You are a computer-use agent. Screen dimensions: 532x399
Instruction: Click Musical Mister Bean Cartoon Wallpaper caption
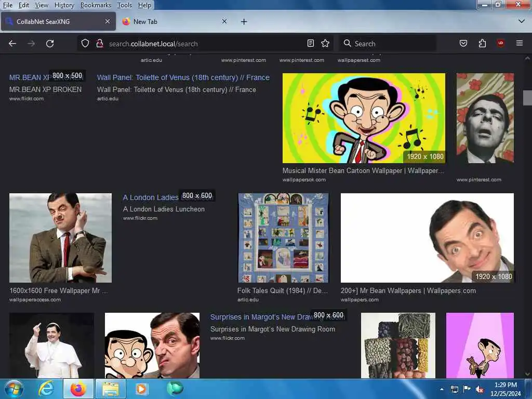[363, 170]
